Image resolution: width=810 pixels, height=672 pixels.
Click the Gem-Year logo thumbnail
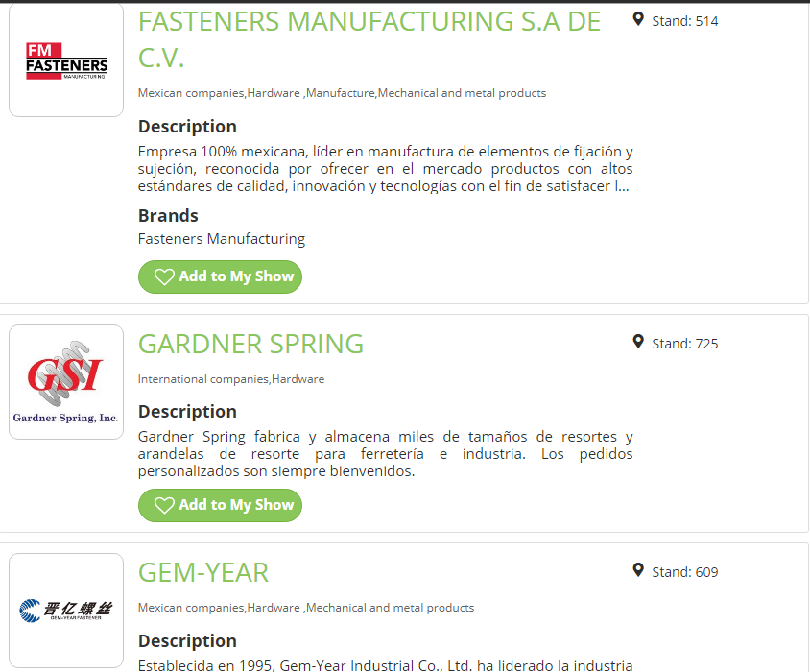pyautogui.click(x=66, y=610)
